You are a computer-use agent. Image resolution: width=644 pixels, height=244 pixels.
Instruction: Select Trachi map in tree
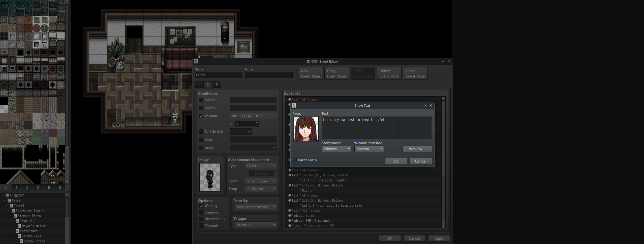pyautogui.click(x=19, y=206)
